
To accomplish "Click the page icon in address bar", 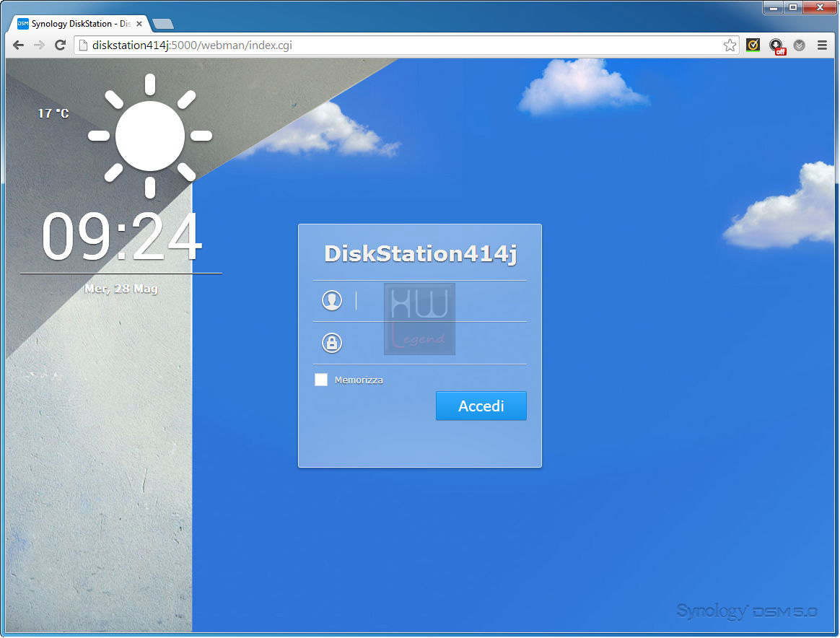I will [x=83, y=45].
